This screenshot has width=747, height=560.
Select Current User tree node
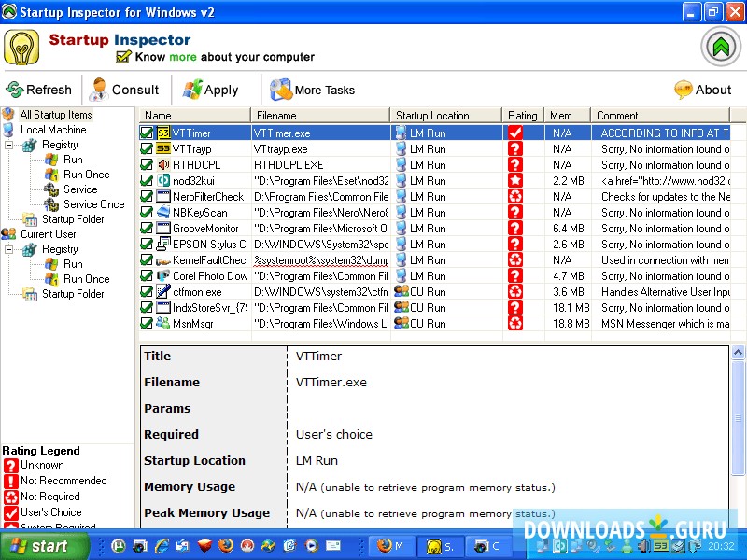coord(48,234)
